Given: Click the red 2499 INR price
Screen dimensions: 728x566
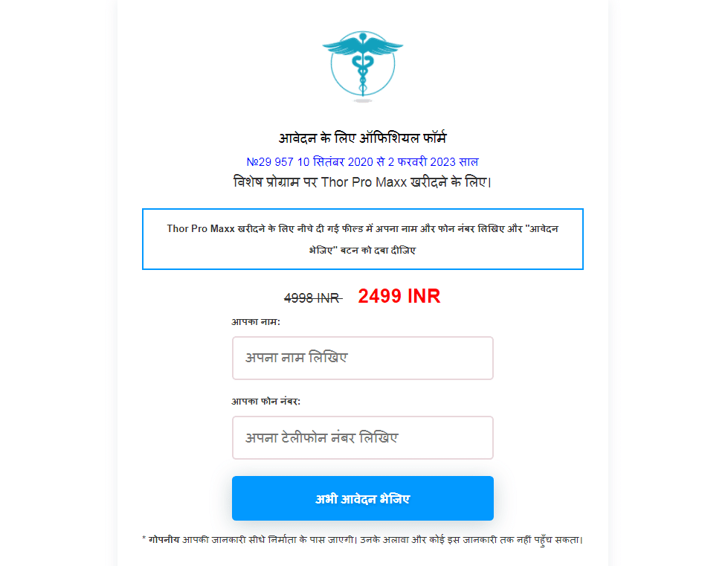Looking at the screenshot, I should [399, 296].
